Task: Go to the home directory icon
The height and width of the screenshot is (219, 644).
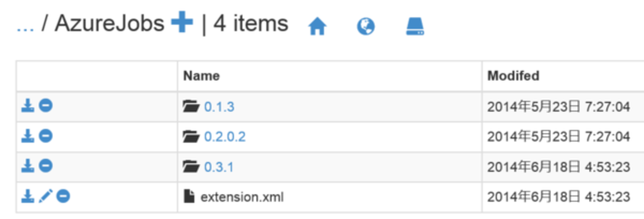Action: [317, 27]
